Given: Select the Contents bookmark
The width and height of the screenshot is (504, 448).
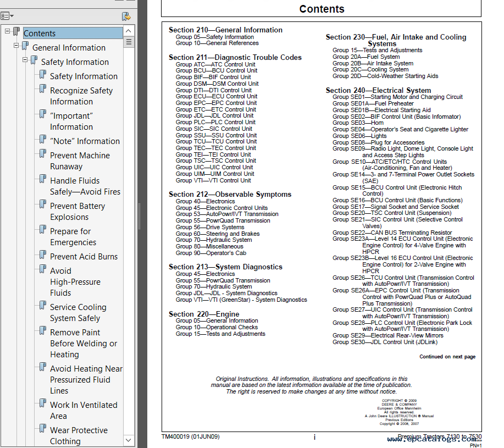Looking at the screenshot, I should pyautogui.click(x=73, y=33).
